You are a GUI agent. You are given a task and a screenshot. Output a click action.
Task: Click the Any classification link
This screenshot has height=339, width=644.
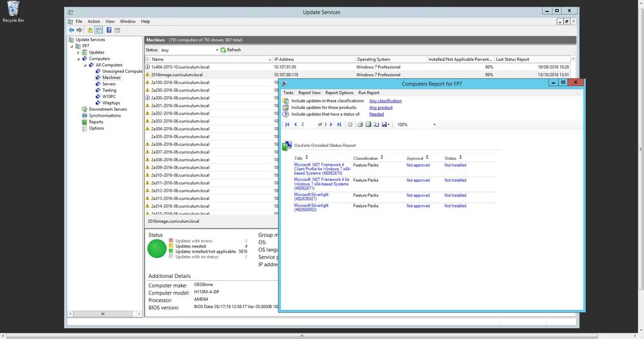pos(385,101)
